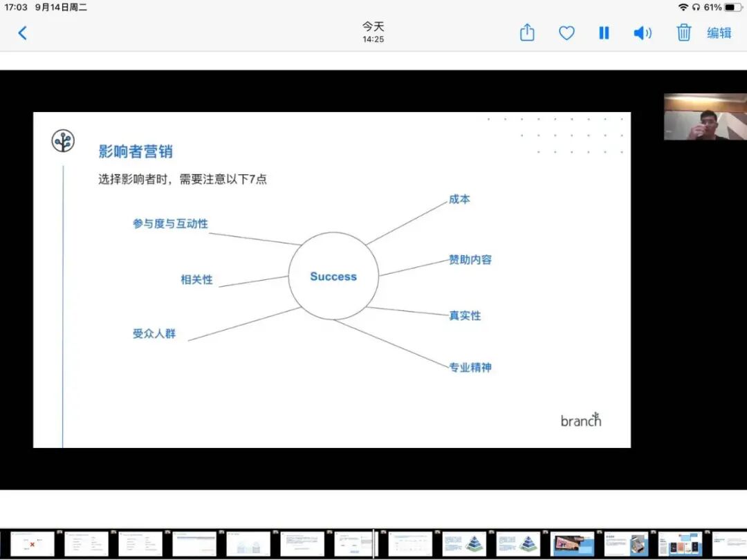Select the first slide thumbnail in the filmstrip
747x560 pixels.
[x=32, y=543]
